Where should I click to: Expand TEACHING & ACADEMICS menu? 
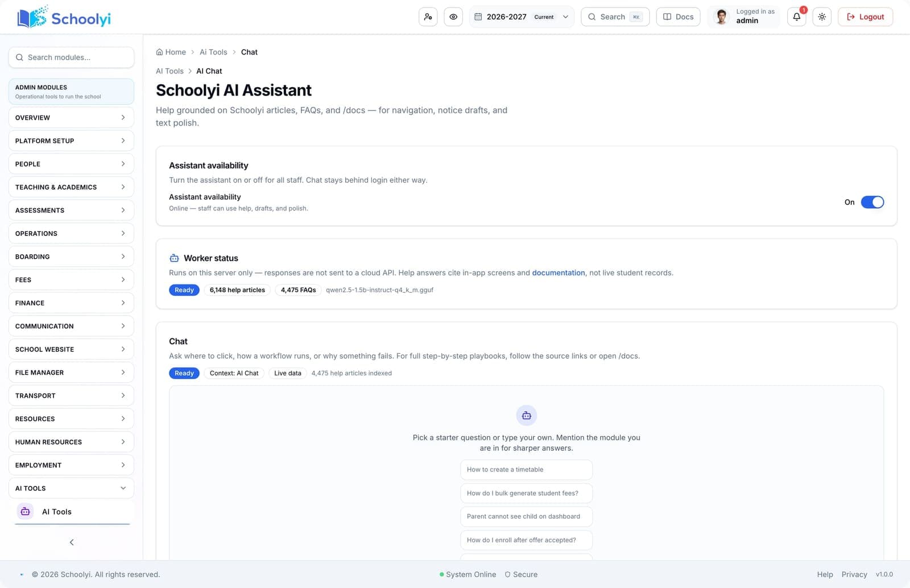pos(71,187)
